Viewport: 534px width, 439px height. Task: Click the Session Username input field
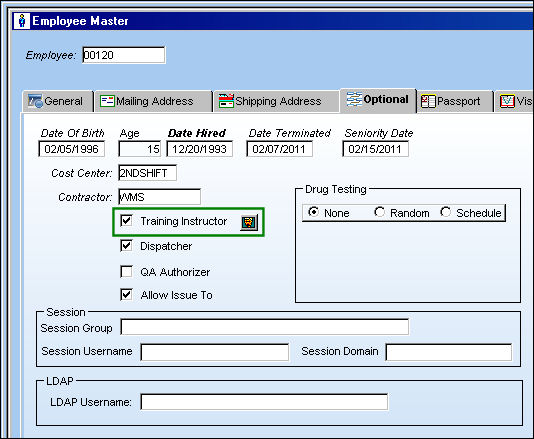click(x=215, y=352)
